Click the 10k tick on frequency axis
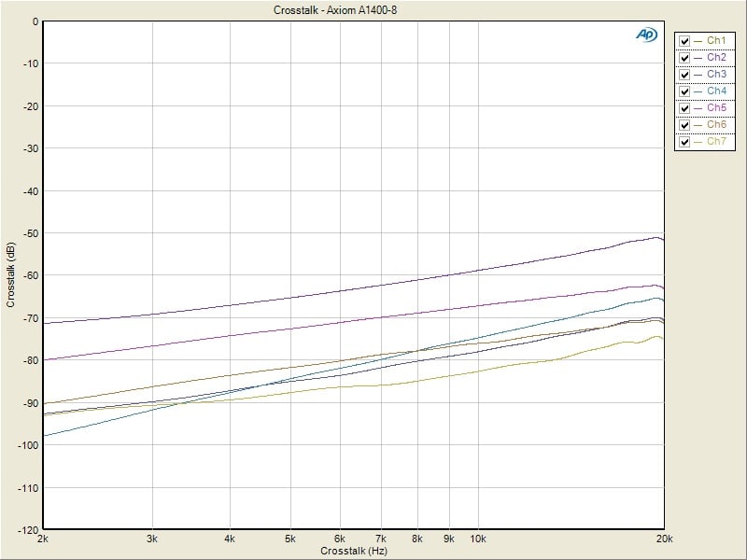Image resolution: width=747 pixels, height=560 pixels. tap(477, 539)
